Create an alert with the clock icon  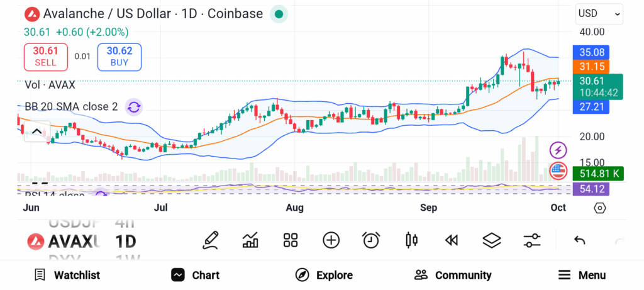point(371,240)
